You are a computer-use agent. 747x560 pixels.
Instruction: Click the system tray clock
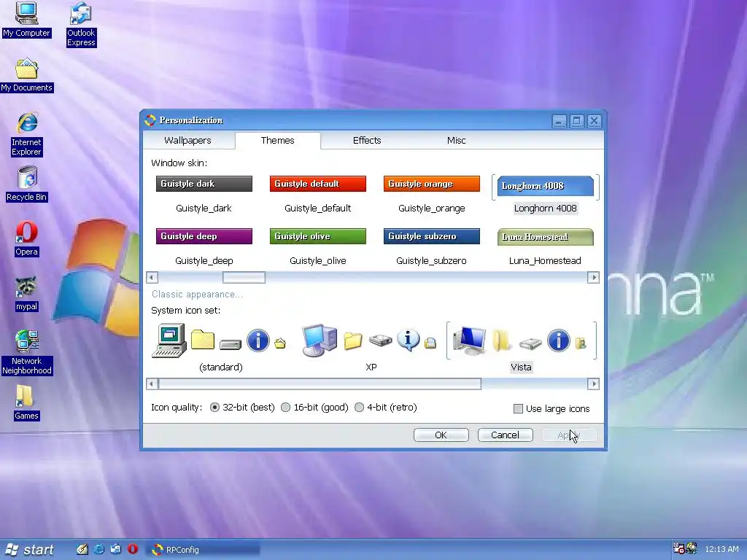tap(721, 549)
